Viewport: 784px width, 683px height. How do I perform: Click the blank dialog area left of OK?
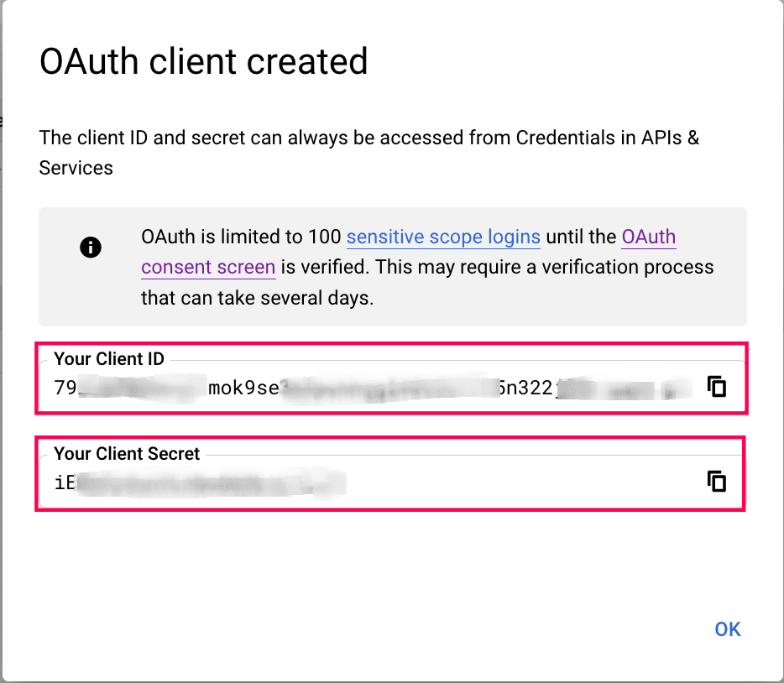coord(420,629)
